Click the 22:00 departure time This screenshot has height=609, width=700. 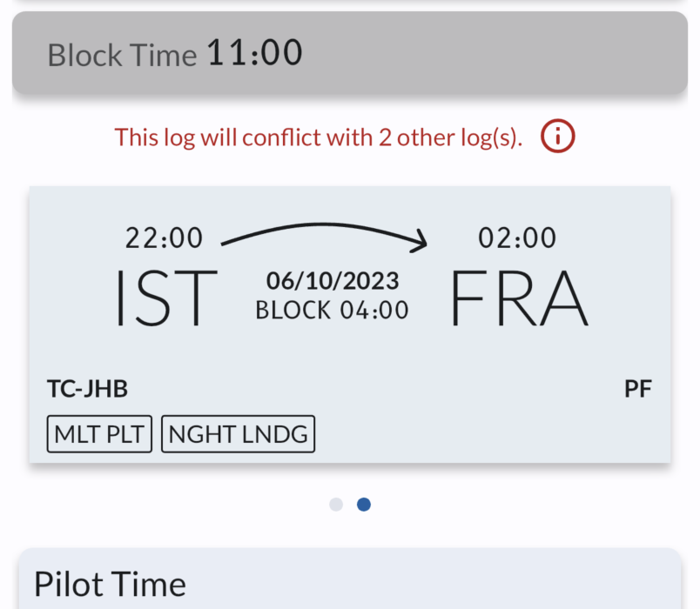coord(164,238)
